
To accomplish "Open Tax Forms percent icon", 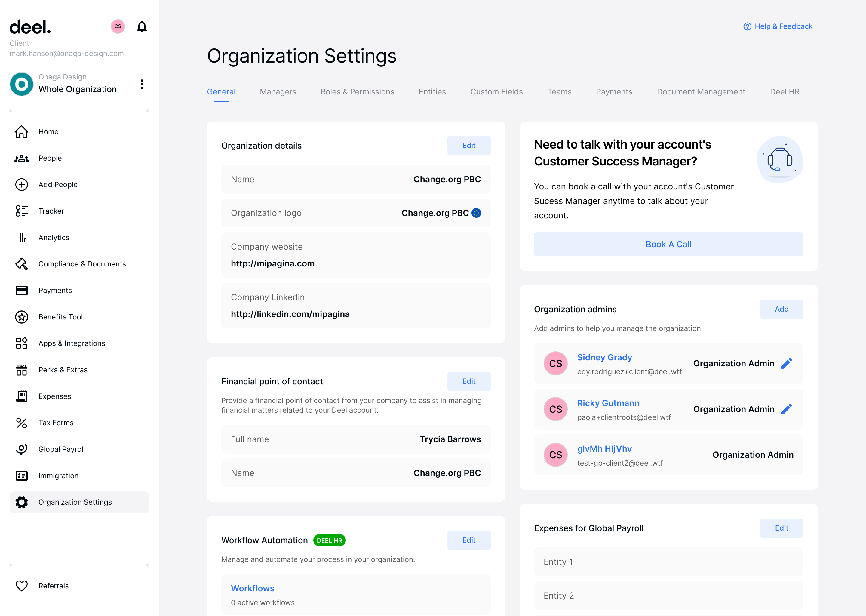I will (22, 423).
